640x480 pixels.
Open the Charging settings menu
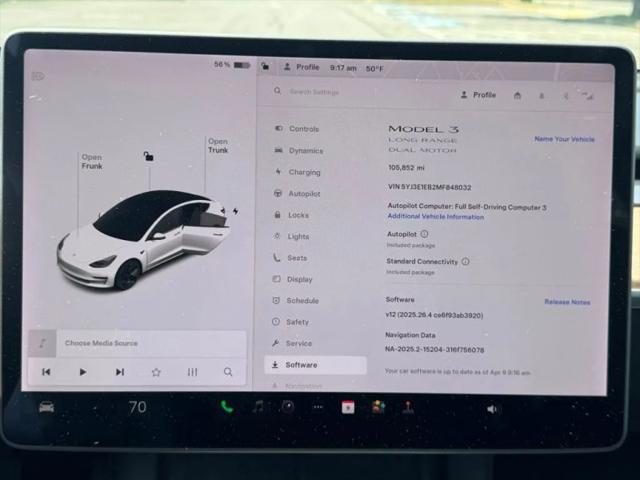pos(298,172)
